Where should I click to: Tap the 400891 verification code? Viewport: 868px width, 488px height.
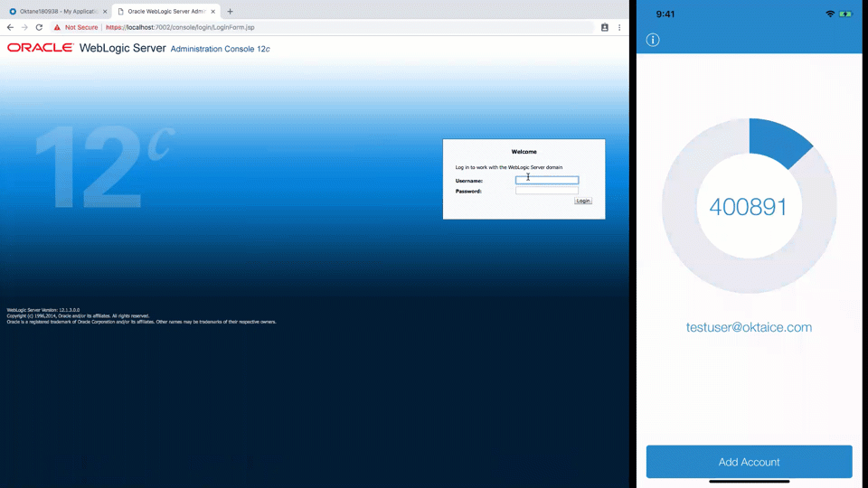coord(749,207)
